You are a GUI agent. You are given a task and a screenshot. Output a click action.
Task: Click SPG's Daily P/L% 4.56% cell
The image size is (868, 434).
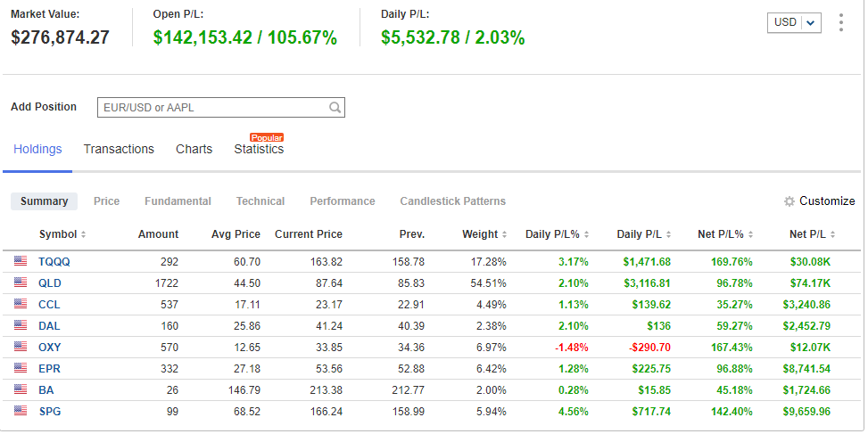click(x=574, y=412)
